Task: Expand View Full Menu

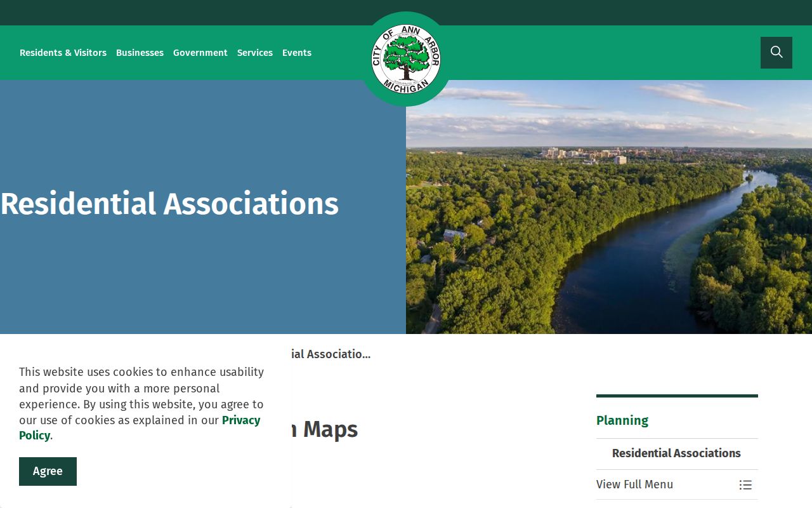Action: click(x=677, y=485)
